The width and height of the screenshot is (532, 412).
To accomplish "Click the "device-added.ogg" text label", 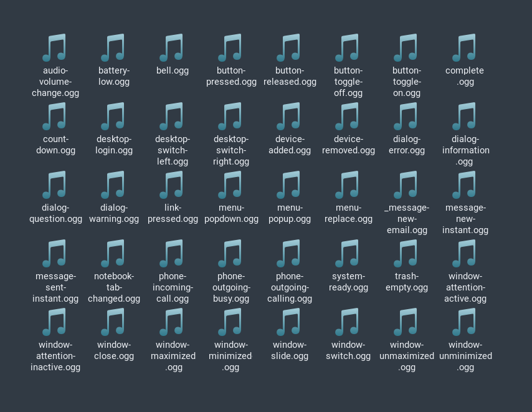I will pos(290,145).
